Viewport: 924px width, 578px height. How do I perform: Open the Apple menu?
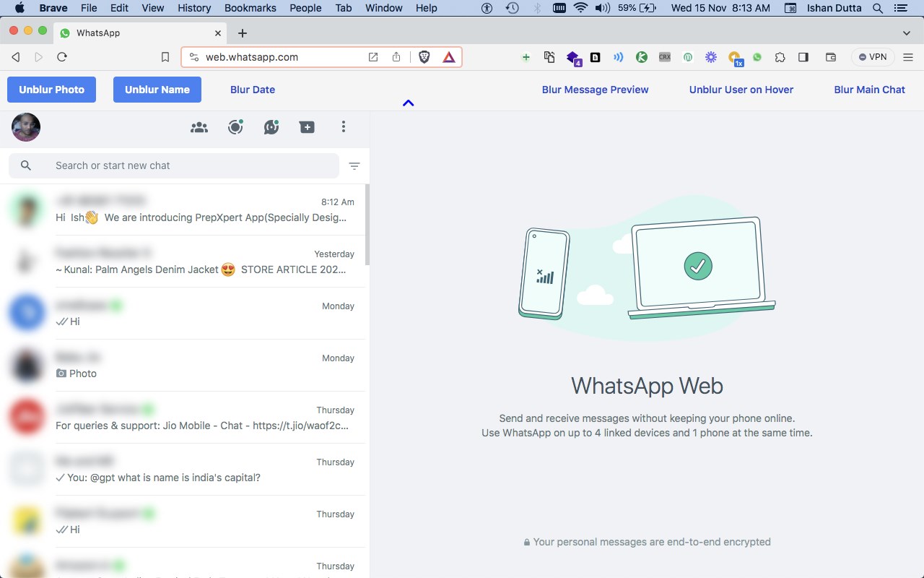pos(19,8)
